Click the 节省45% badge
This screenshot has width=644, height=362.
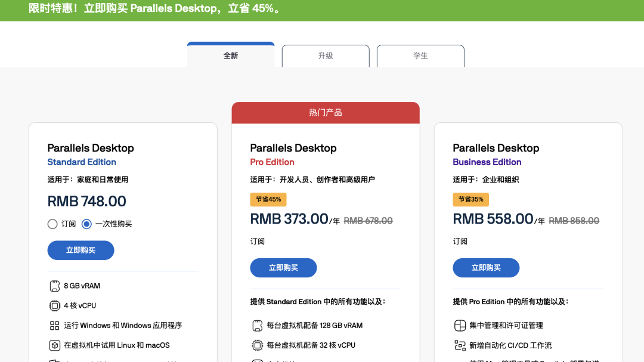coord(268,199)
